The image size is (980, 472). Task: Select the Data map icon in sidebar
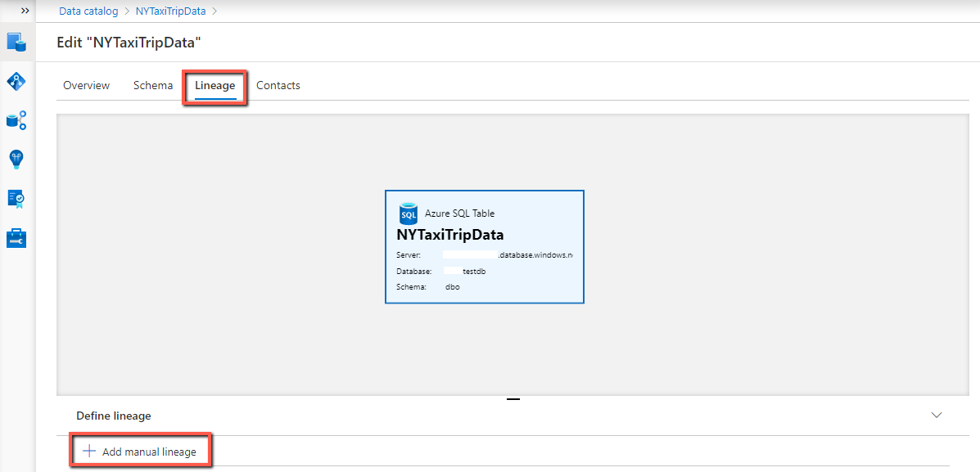point(16,81)
